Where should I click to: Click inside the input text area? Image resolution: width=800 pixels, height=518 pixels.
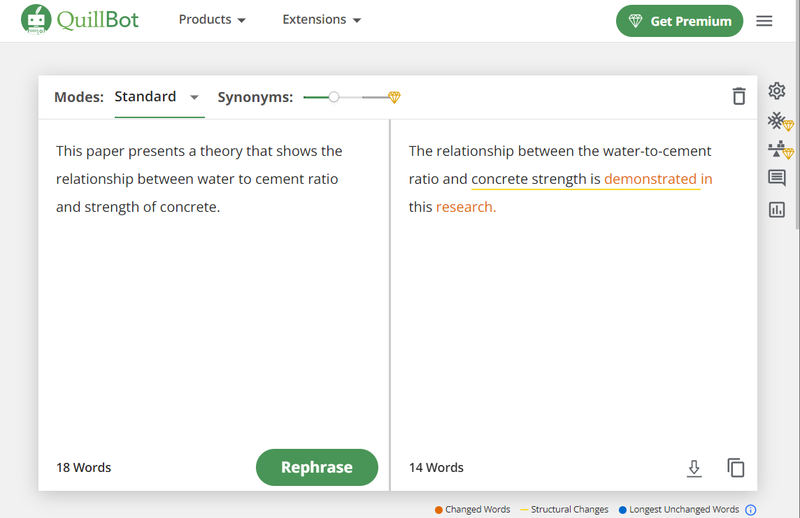214,281
